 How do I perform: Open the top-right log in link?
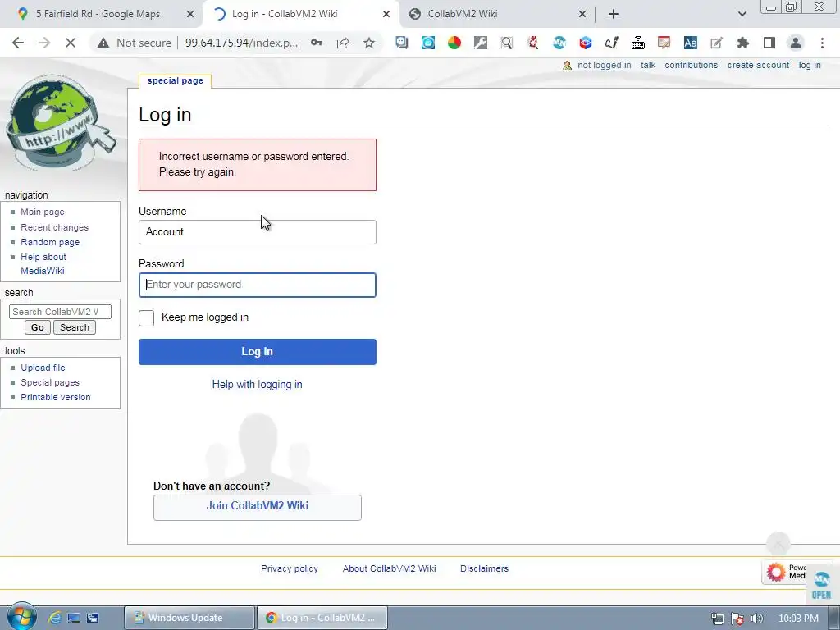coord(810,65)
